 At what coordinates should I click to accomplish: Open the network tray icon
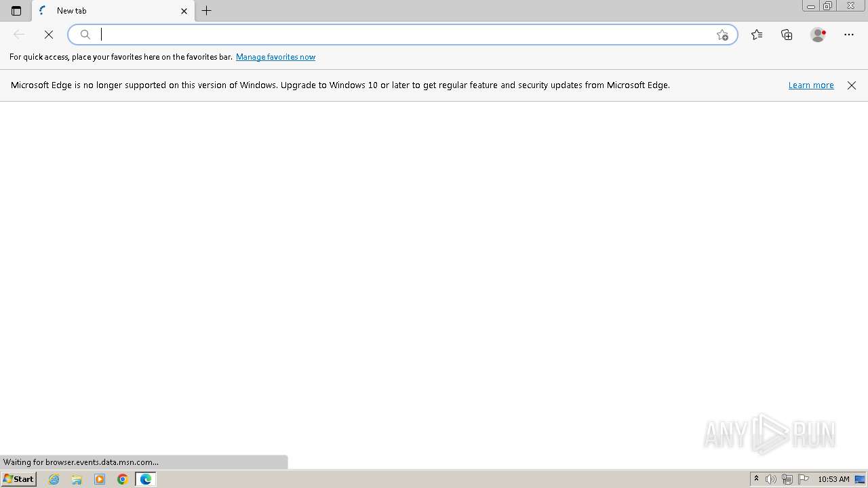pos(787,479)
